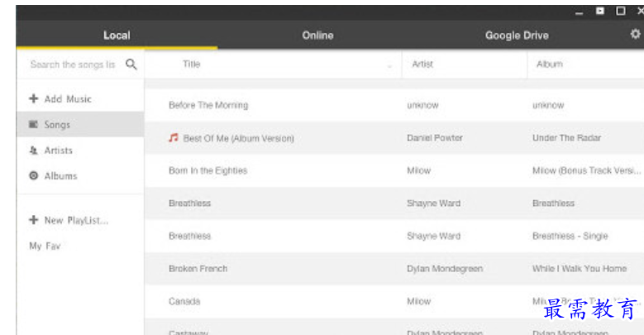This screenshot has width=644, height=335.
Task: Expand the Title column sort arrow
Action: coord(389,66)
